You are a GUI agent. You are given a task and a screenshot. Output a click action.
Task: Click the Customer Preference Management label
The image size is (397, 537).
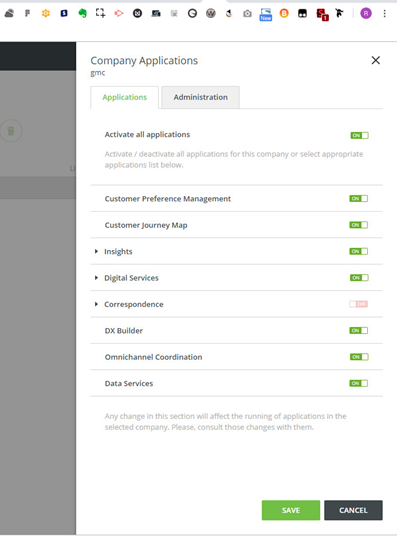tap(168, 199)
